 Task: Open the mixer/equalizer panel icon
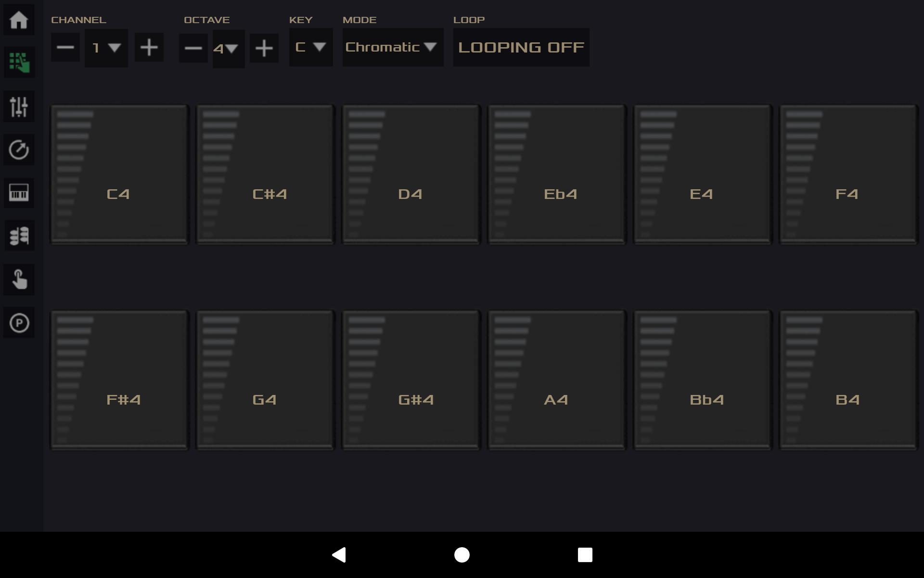(x=19, y=106)
